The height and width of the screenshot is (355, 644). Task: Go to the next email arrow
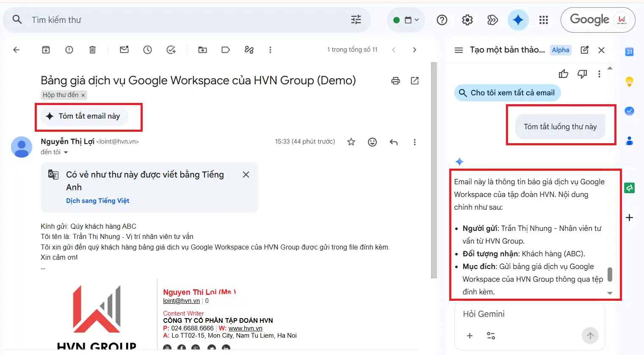tap(415, 50)
